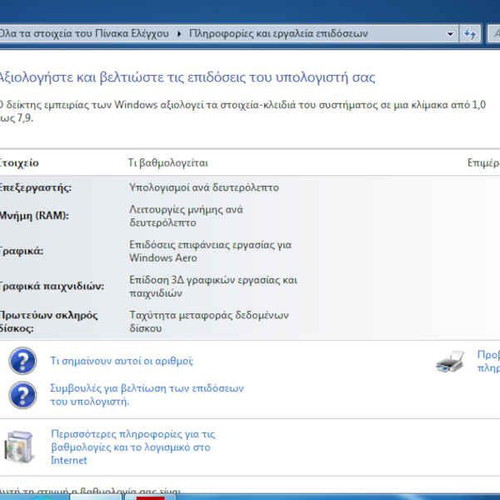Viewport: 500px width, 500px height.
Task: Click the help icon beside 'Τι σημαίνουν αυτοί οι αριθμοί'
Action: [22, 361]
